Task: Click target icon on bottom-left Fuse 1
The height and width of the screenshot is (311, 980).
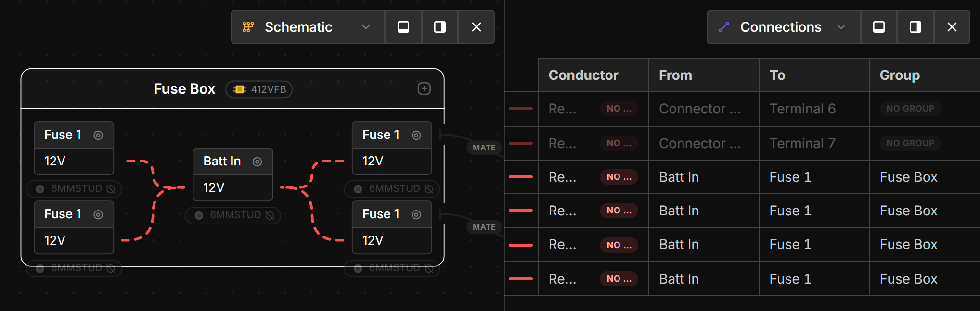Action: [x=98, y=214]
